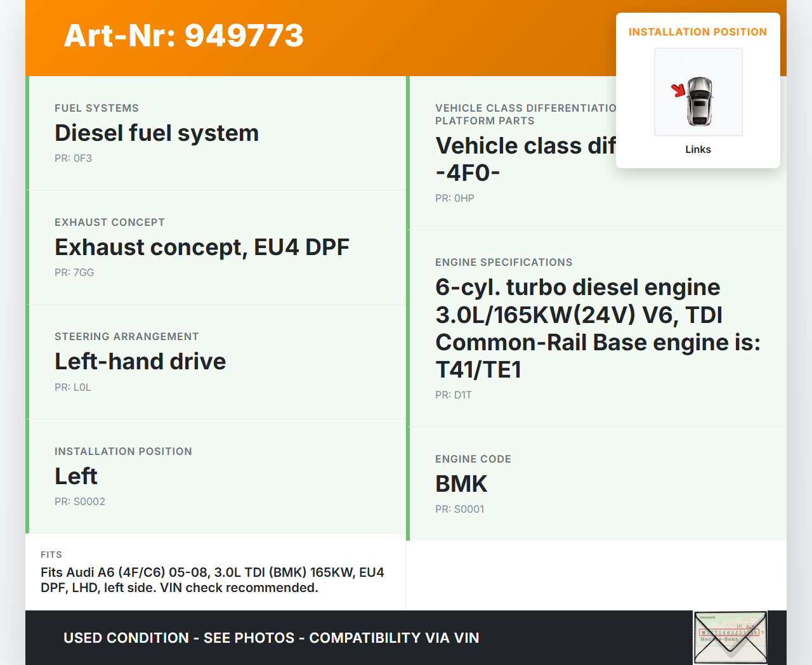
Task: Click the VIN envelope icon in footer
Action: pos(730,637)
